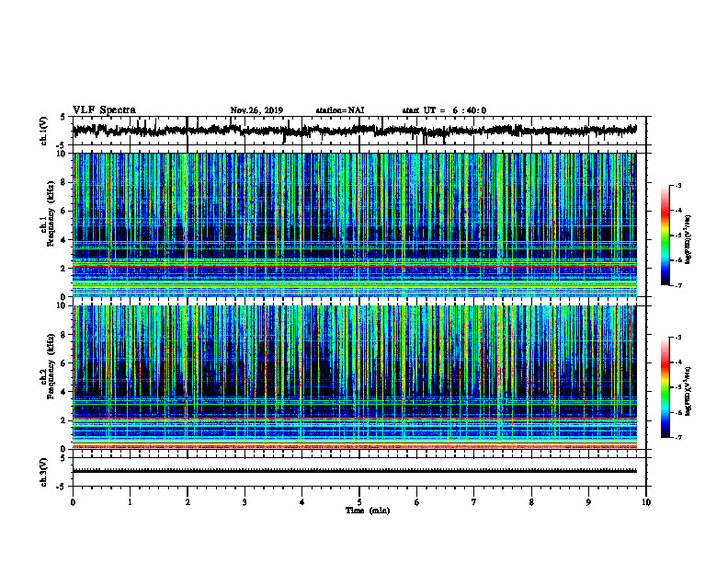Click the "-3" label on ch.2 color scale
728x563 pixels.
pyautogui.click(x=677, y=338)
